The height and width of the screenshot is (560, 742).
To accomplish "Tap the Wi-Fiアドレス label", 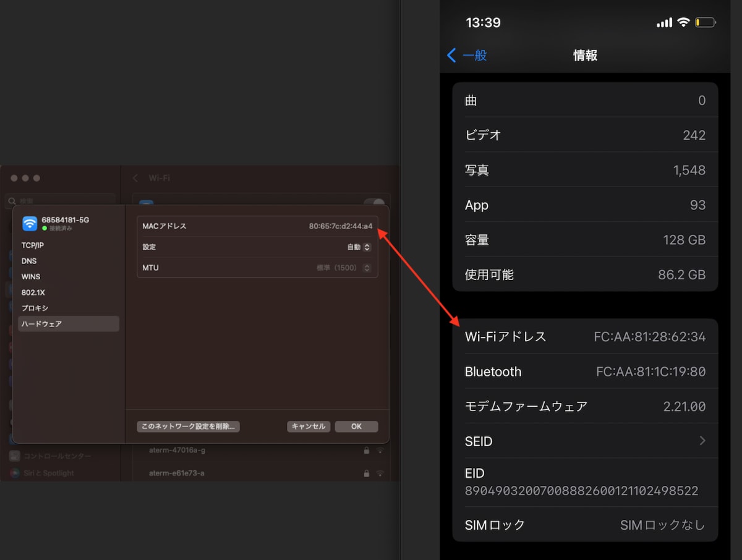I will (x=506, y=337).
